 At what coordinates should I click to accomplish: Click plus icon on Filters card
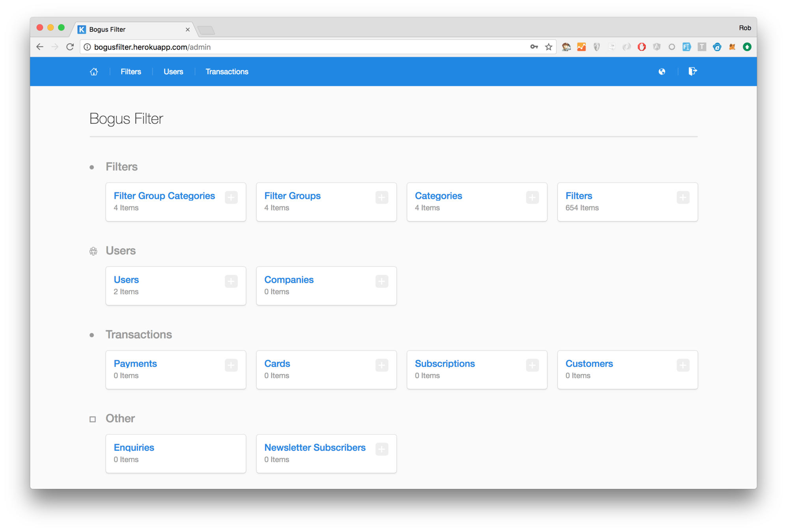[683, 197]
